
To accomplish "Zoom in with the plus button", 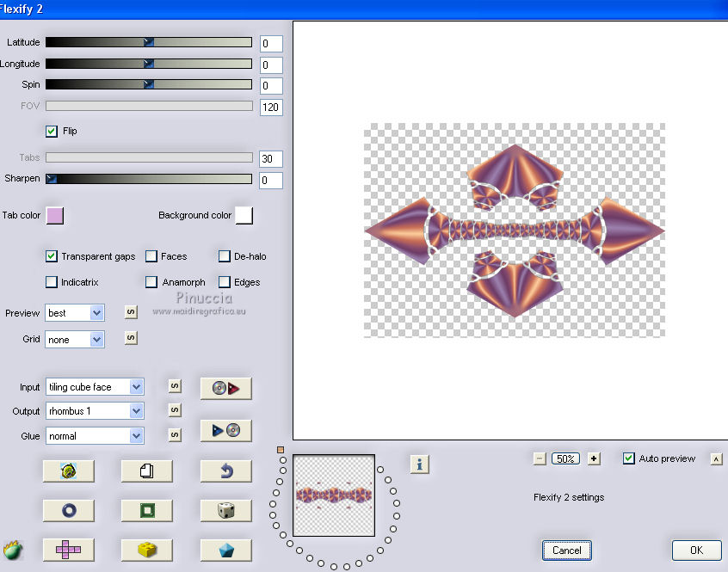I will (x=594, y=458).
